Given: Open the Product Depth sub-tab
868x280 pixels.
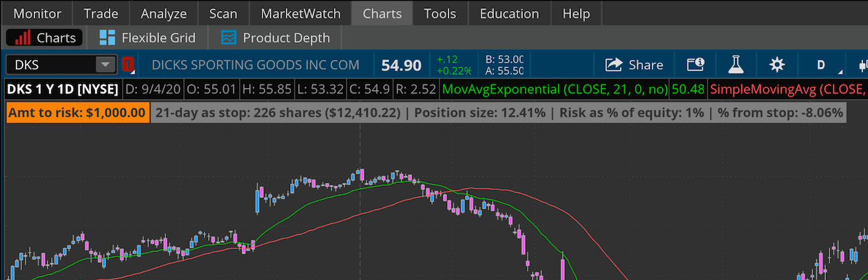Looking at the screenshot, I should pos(276,38).
